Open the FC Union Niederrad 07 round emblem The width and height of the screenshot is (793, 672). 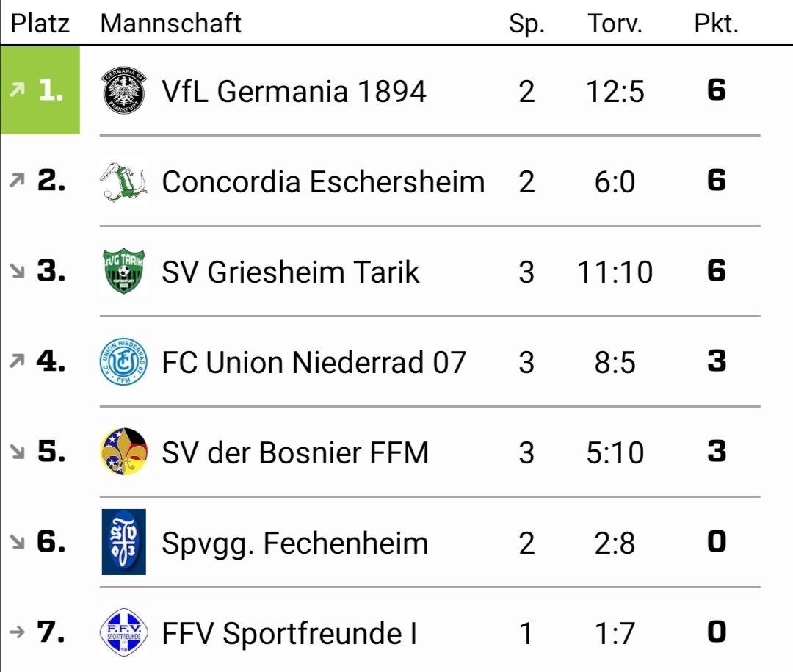pyautogui.click(x=124, y=362)
